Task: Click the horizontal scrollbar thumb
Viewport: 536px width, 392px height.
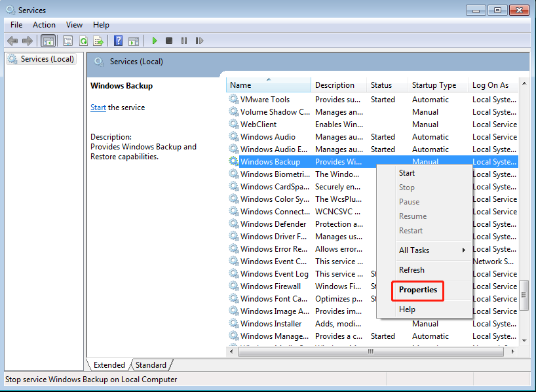Action: [x=371, y=351]
